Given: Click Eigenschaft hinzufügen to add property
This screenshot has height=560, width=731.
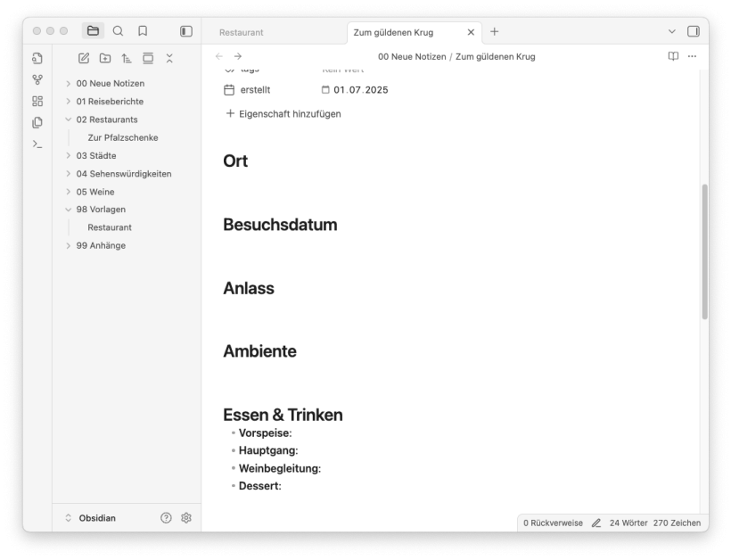Looking at the screenshot, I should point(283,113).
